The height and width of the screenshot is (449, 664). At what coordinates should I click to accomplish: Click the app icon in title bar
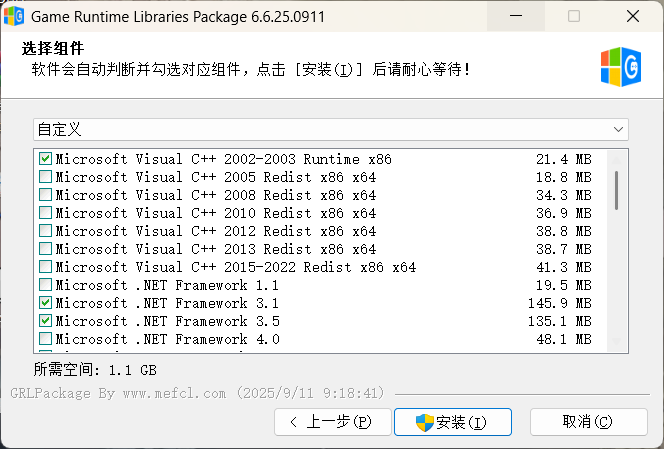[15, 17]
